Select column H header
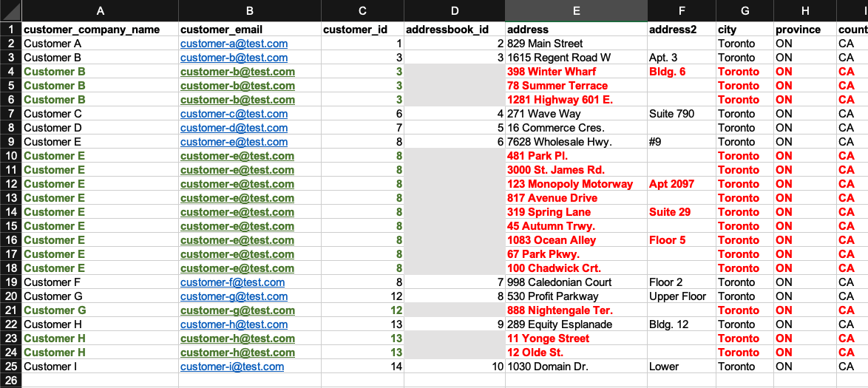868x388 pixels. click(805, 10)
